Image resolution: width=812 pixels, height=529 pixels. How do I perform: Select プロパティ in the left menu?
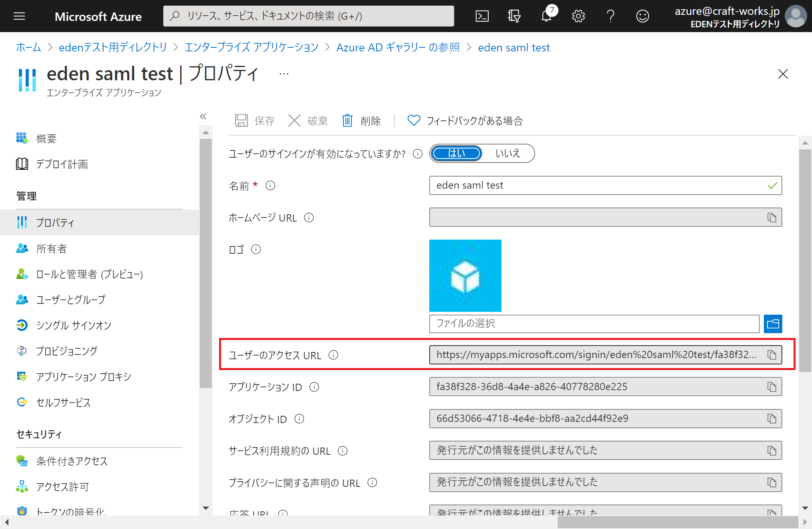tap(99, 222)
